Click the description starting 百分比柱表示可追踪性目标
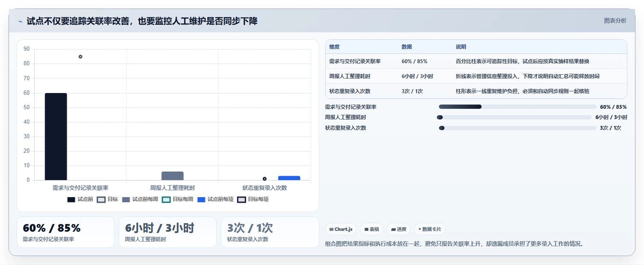The width and height of the screenshot is (644, 265). [x=523, y=61]
